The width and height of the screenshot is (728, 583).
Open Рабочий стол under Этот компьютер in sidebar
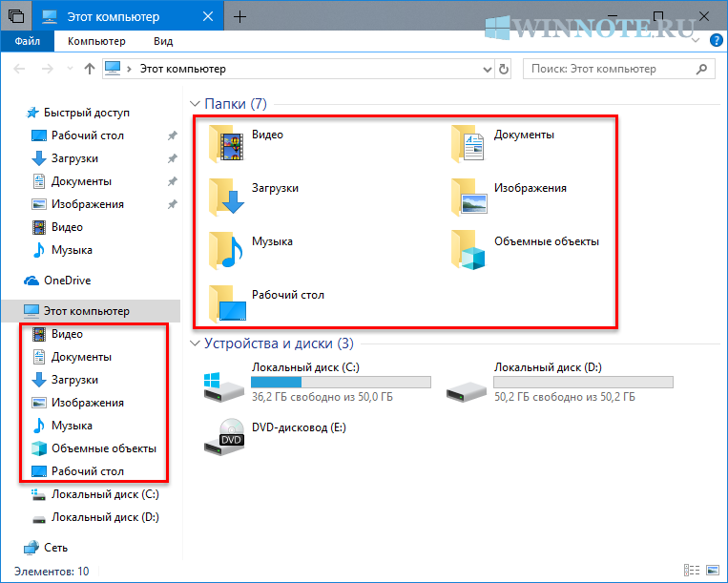pos(78,471)
